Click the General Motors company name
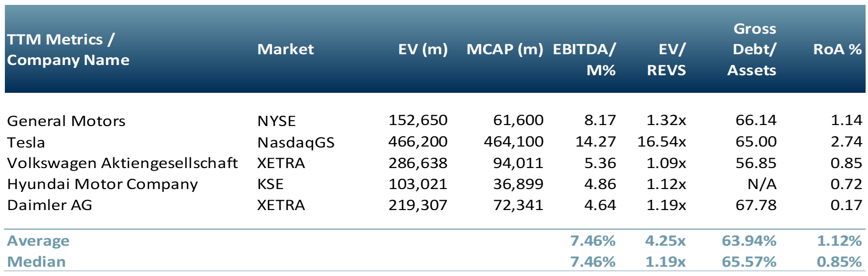 pyautogui.click(x=66, y=121)
